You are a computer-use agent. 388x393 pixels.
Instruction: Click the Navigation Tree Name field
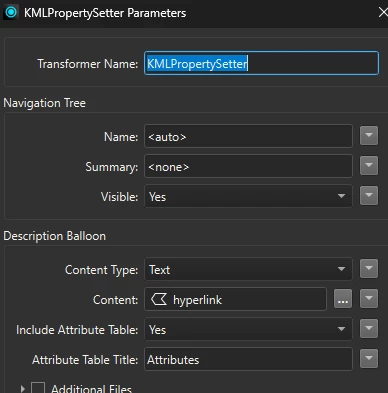point(248,136)
